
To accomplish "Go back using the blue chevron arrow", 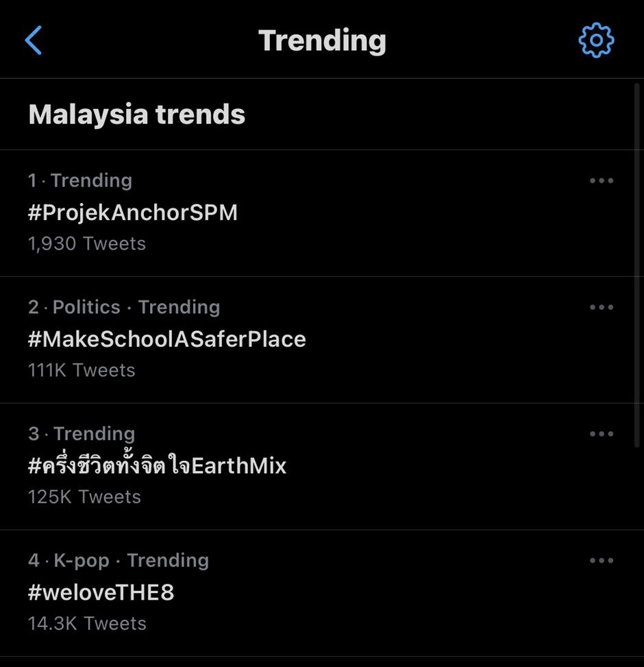I will click(33, 40).
